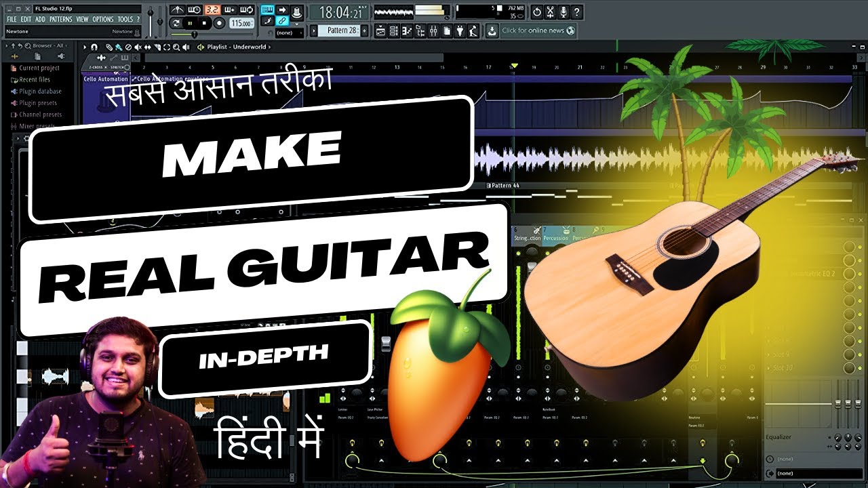Toggle the blue link multilink controllers button
This screenshot has height=488, width=868.
[x=282, y=21]
